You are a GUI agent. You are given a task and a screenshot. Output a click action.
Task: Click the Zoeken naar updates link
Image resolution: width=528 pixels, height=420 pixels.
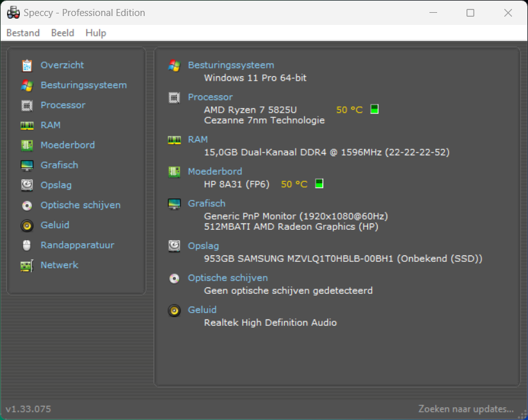pos(466,409)
